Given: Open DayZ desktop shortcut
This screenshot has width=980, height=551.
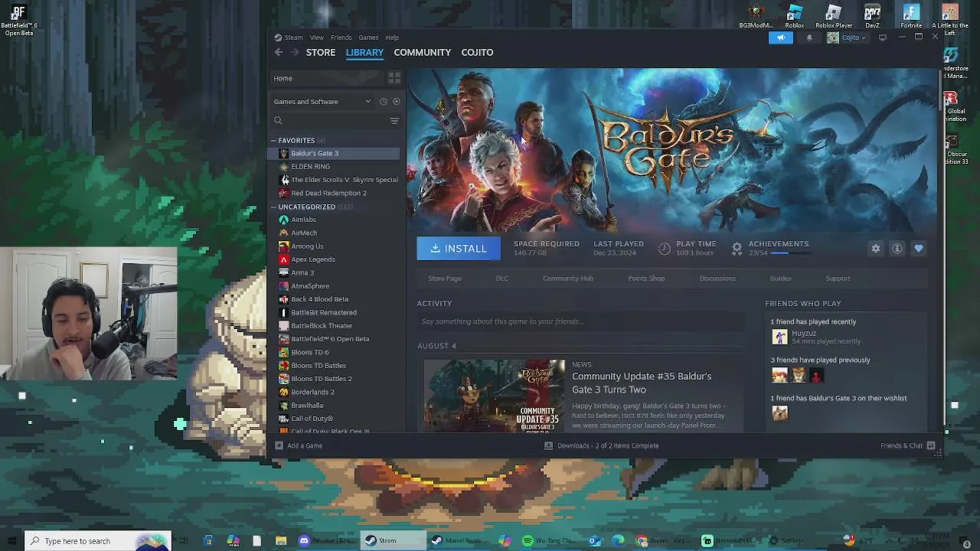Looking at the screenshot, I should (x=872, y=15).
